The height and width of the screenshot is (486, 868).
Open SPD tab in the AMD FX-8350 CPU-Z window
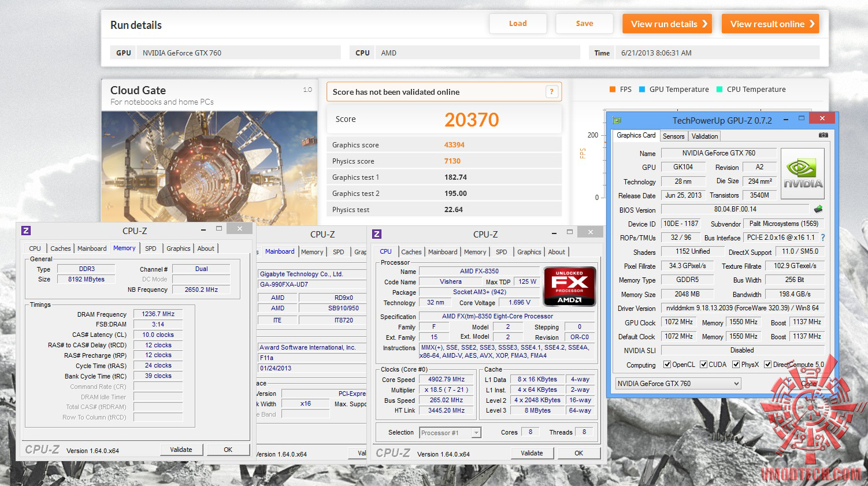pos(502,252)
